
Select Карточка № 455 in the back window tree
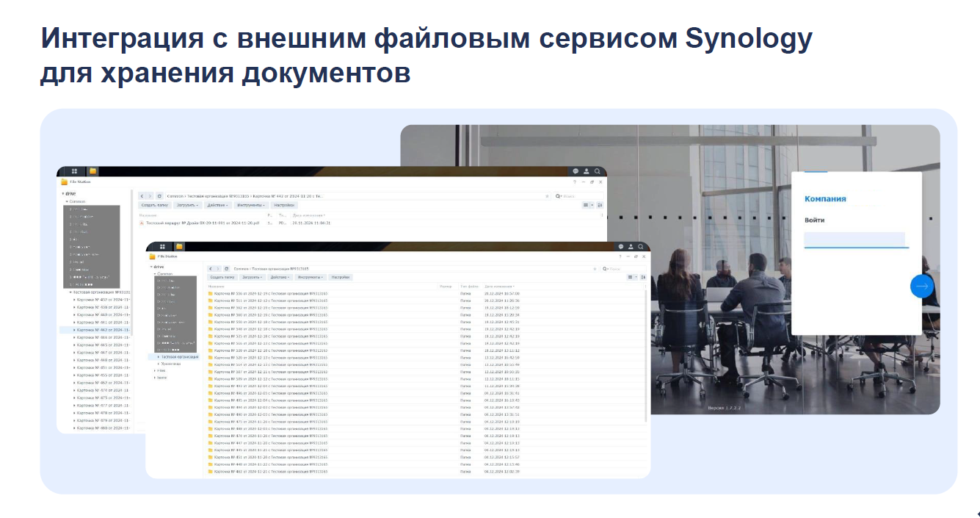[104, 375]
